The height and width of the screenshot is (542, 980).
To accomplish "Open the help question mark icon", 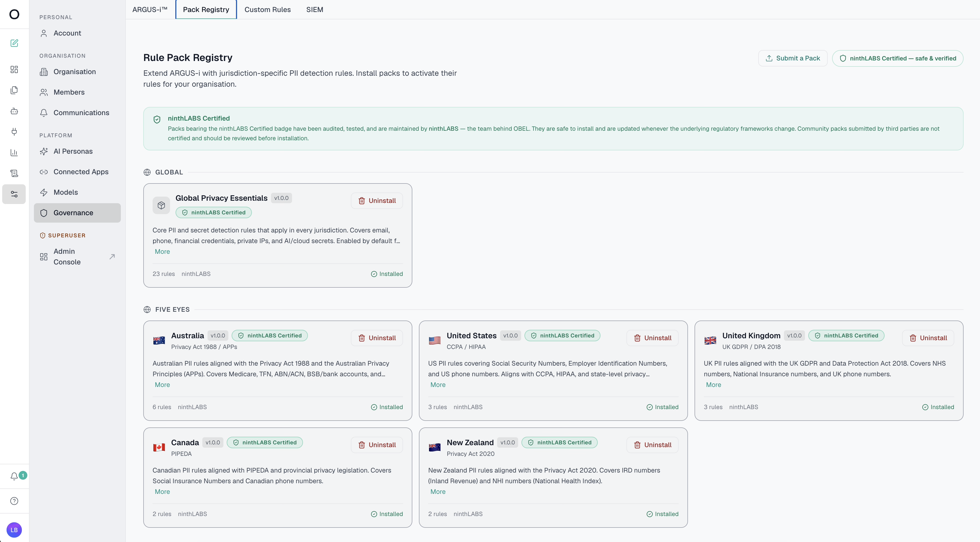I will click(x=14, y=501).
